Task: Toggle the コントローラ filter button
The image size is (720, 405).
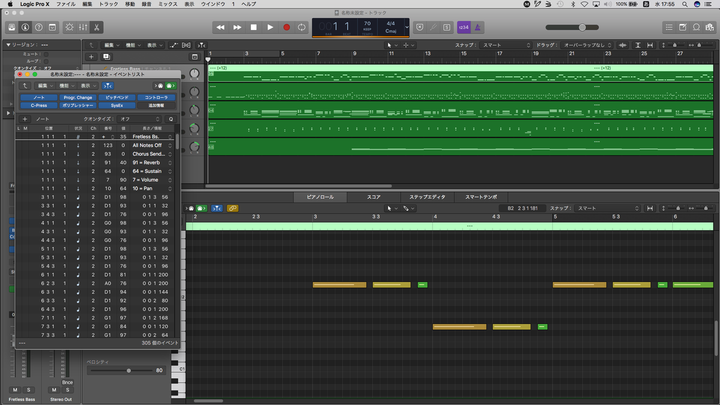Action: point(156,97)
